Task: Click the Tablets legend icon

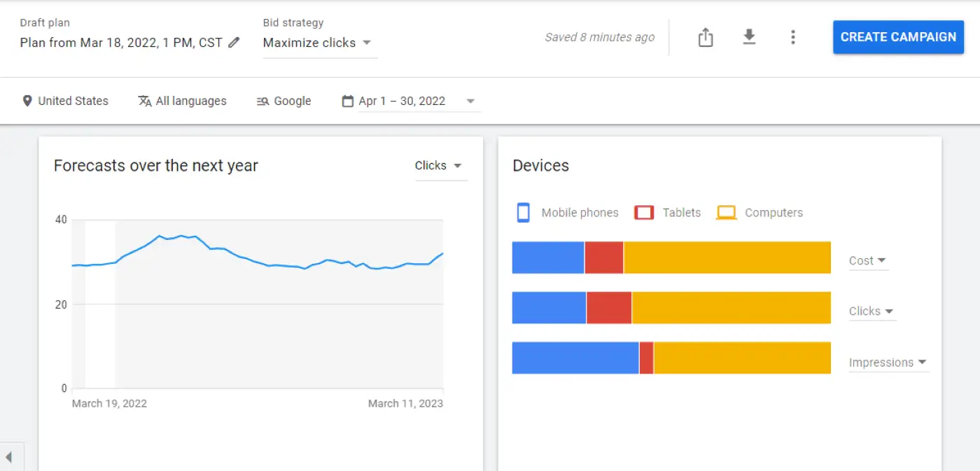Action: coord(644,213)
